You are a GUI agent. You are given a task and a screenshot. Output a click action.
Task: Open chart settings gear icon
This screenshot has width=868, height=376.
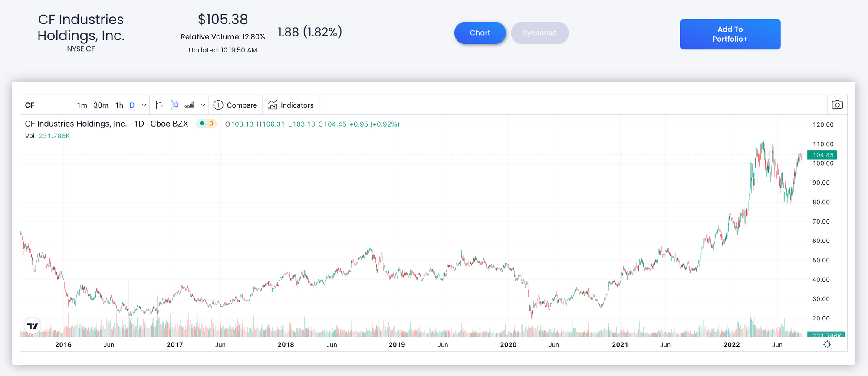pos(827,344)
